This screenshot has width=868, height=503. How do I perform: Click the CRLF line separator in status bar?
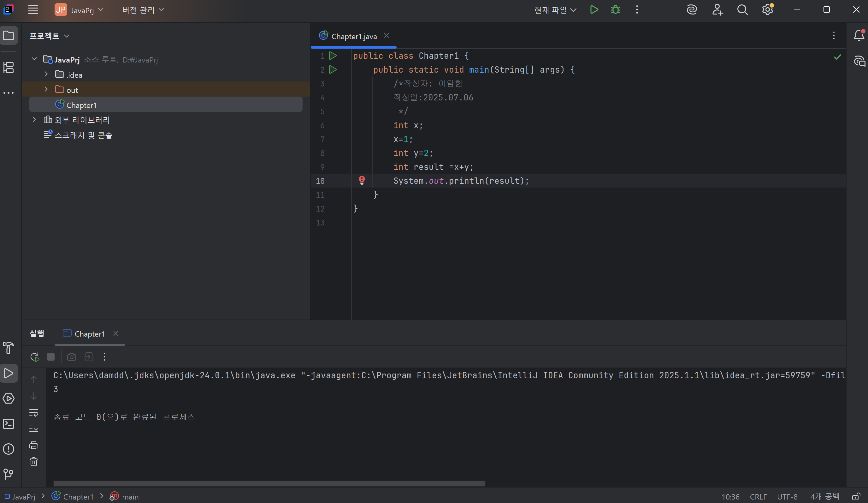[758, 497]
